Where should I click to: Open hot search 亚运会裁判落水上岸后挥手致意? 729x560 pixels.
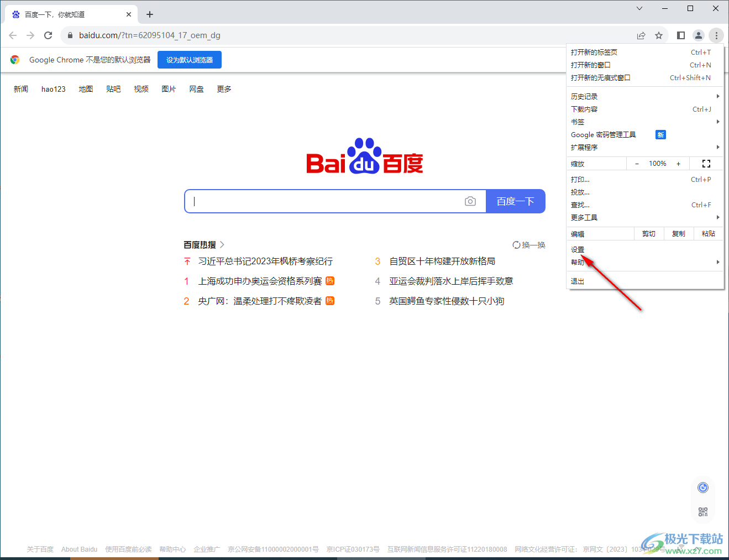click(451, 281)
